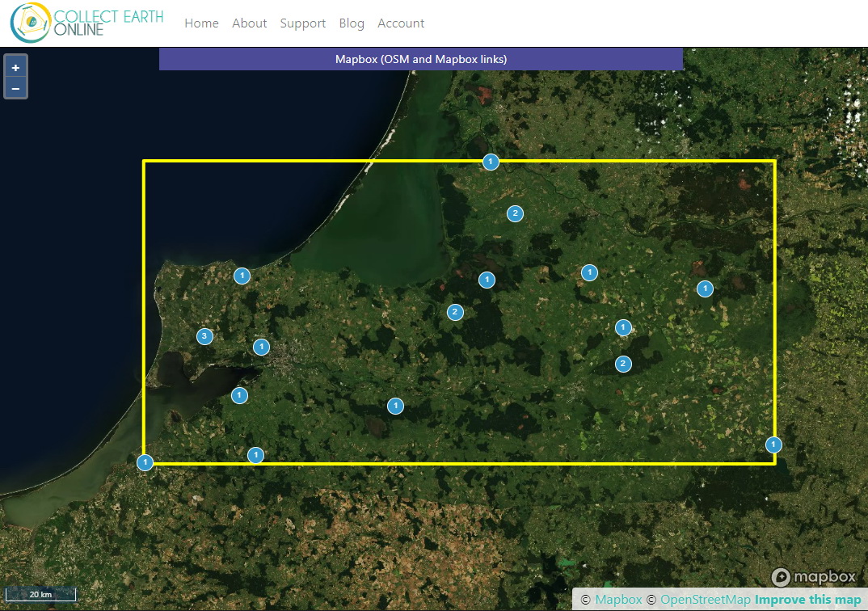Open the Blog from the navigation bar
The height and width of the screenshot is (611, 868).
352,23
